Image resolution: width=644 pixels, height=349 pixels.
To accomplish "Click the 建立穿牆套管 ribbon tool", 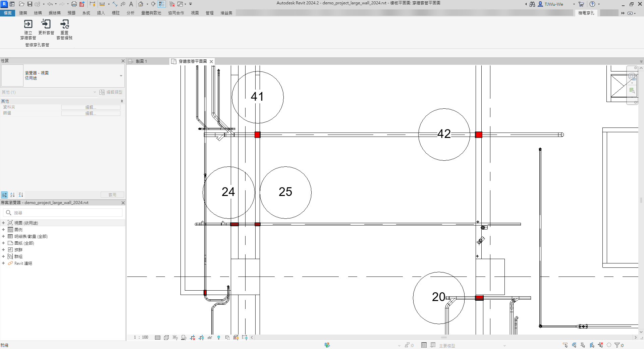I will tap(28, 30).
